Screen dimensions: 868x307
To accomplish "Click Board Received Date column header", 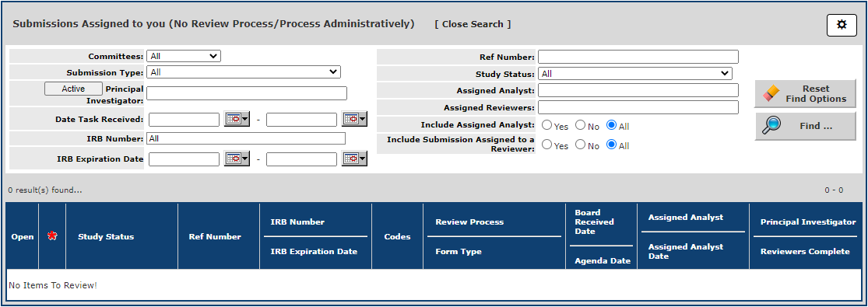I will (595, 222).
